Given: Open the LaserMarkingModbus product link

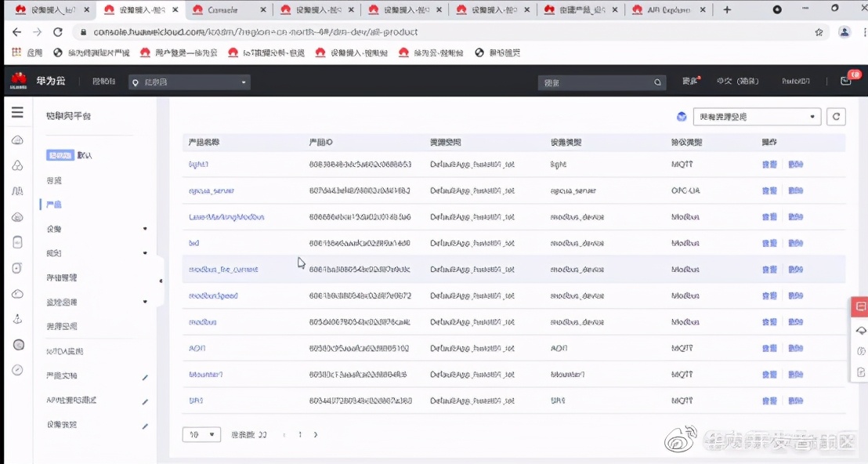Looking at the screenshot, I should pyautogui.click(x=226, y=217).
